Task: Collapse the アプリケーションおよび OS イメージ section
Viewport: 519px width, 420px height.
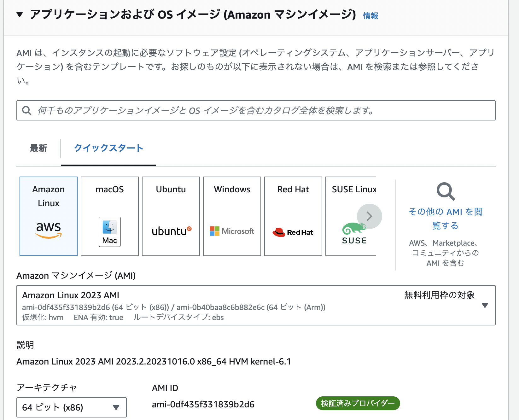Action: [x=20, y=15]
